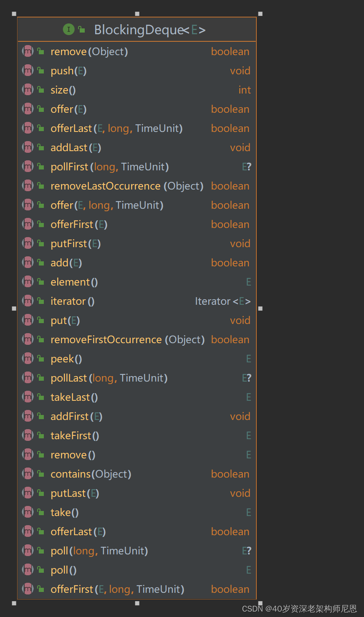Click method icon next to size()
This screenshot has height=617, width=364.
[x=28, y=90]
